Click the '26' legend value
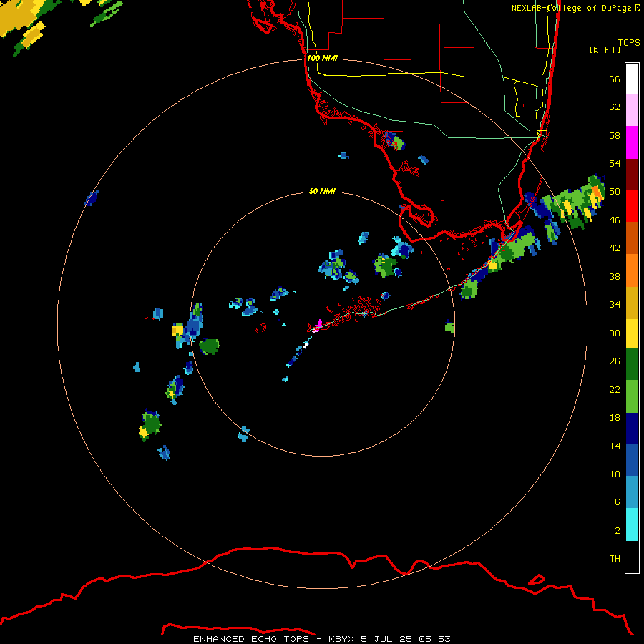The width and height of the screenshot is (644, 644). 615,361
